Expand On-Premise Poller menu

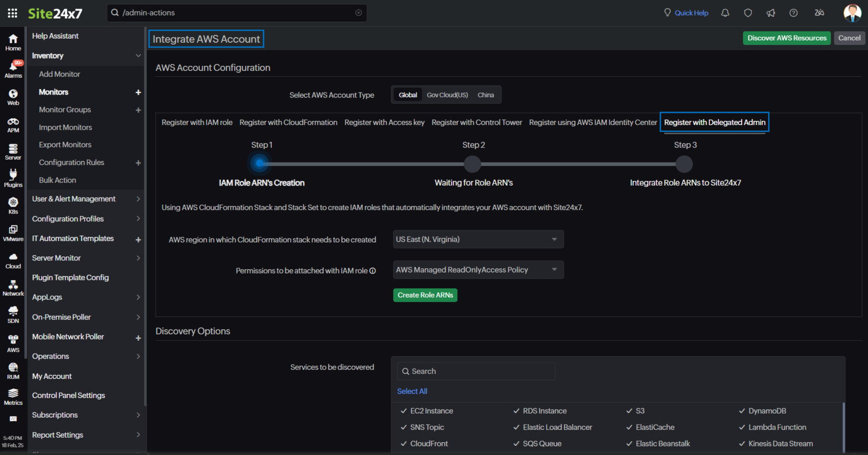point(138,317)
